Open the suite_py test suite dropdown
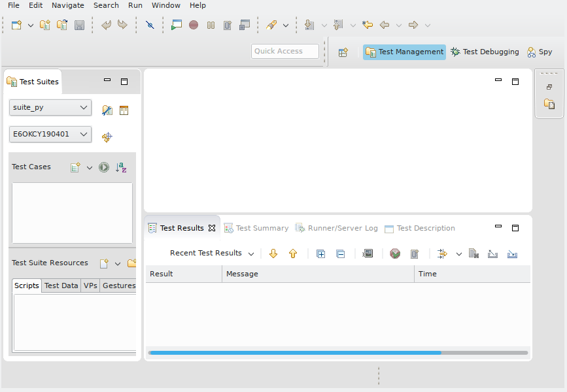 click(84, 106)
